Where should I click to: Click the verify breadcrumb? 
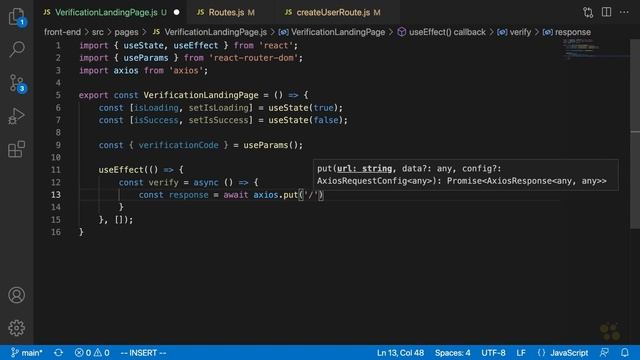(x=514, y=32)
